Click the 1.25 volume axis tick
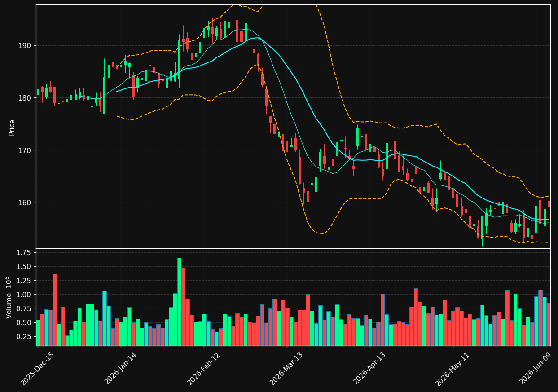 pos(23,281)
